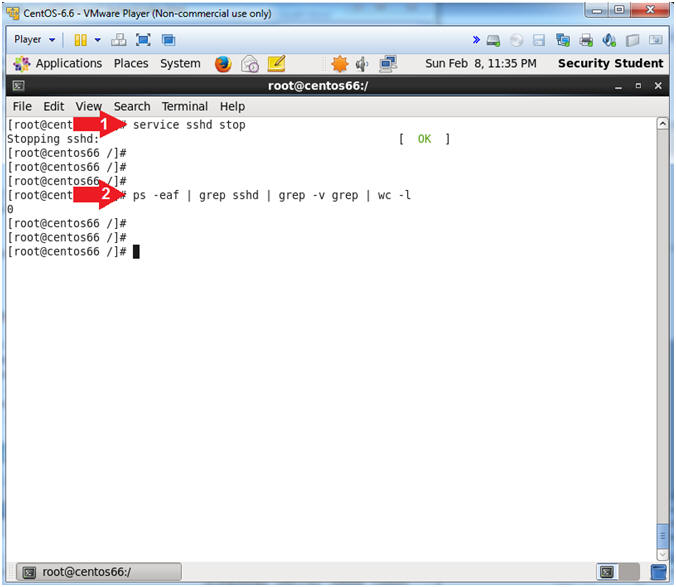Click the hard disk device icon

pyautogui.click(x=493, y=41)
